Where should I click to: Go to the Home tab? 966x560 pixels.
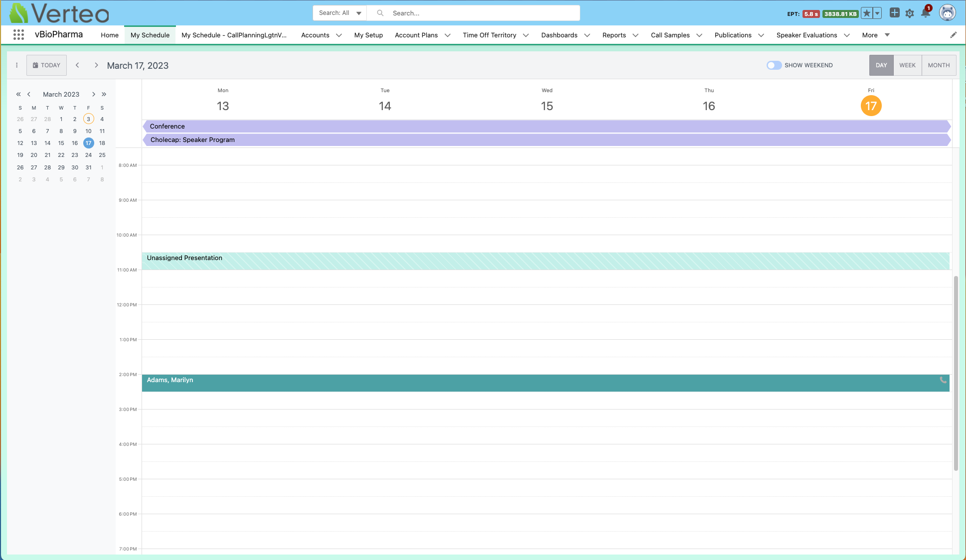110,35
